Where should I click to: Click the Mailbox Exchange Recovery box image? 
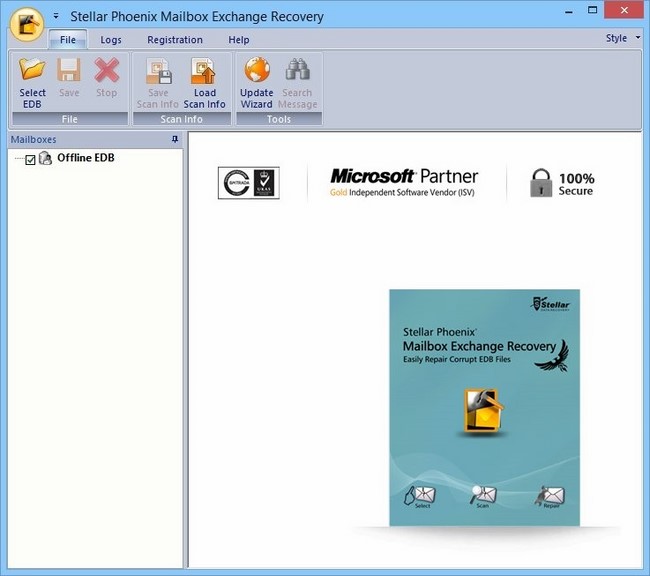[x=484, y=407]
